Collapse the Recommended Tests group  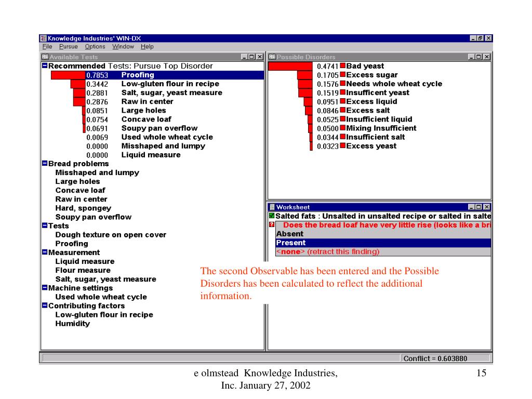(x=45, y=65)
